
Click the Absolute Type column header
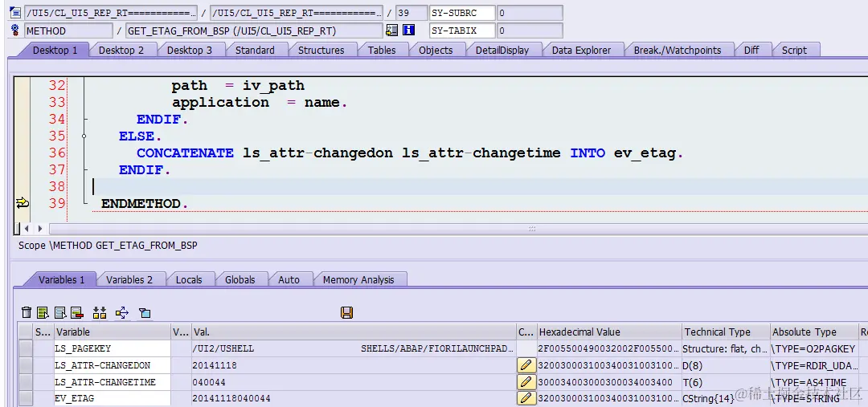click(813, 332)
